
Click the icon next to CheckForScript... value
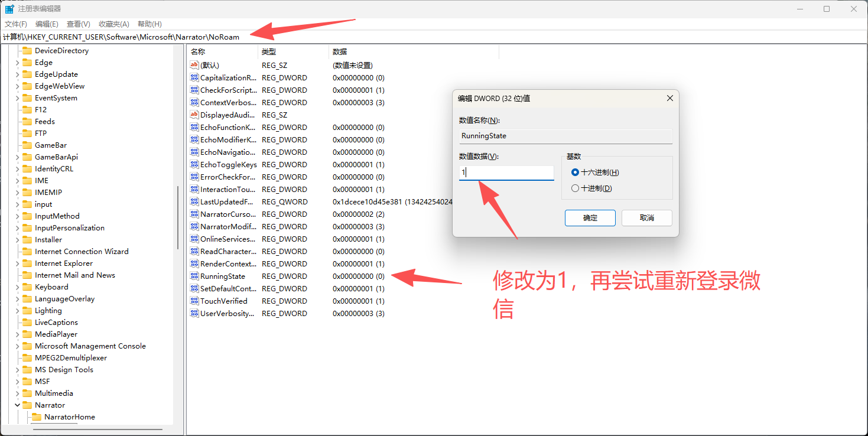coord(194,90)
